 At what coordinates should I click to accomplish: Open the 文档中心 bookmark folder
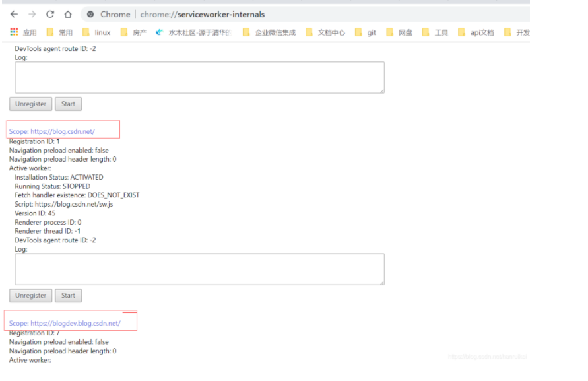pos(325,32)
